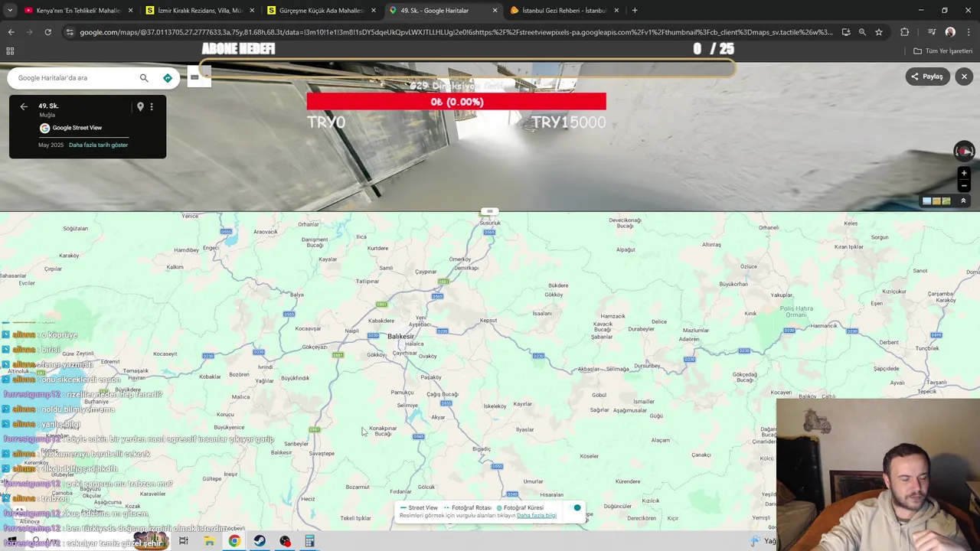Open a new browser tab with the plus button

coord(635,11)
